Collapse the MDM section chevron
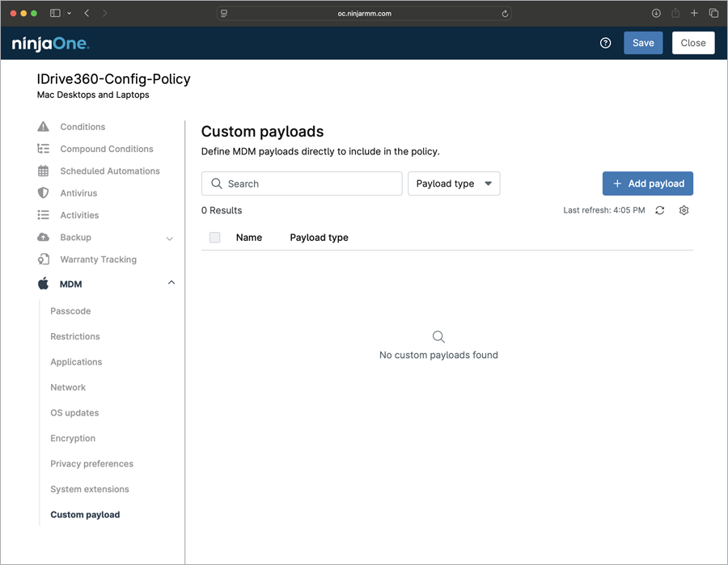Image resolution: width=728 pixels, height=565 pixels. [x=171, y=283]
